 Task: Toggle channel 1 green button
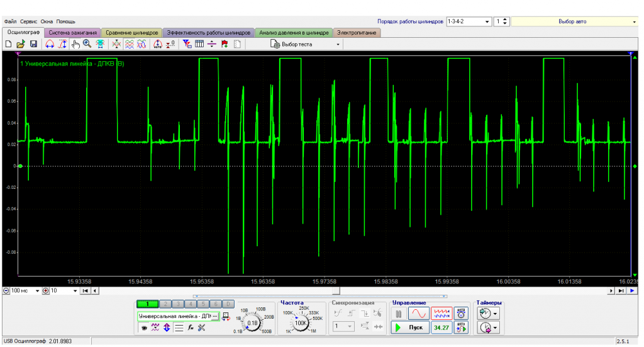pyautogui.click(x=147, y=304)
